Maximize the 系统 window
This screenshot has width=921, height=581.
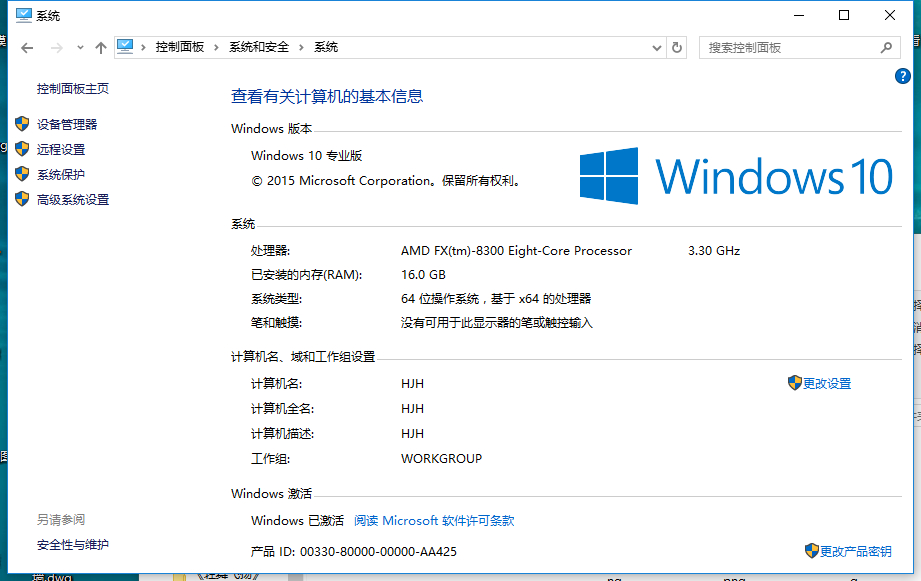(x=844, y=15)
